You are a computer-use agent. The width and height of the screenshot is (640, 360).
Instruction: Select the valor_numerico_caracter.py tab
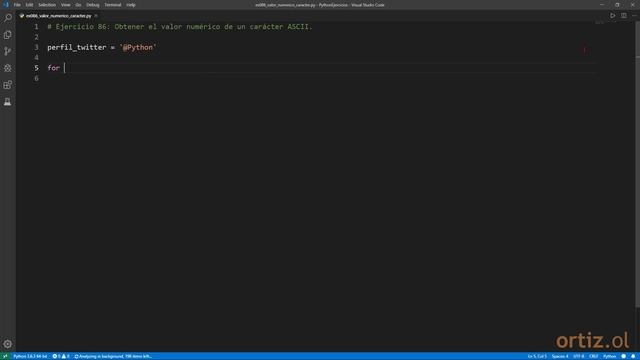coord(58,16)
